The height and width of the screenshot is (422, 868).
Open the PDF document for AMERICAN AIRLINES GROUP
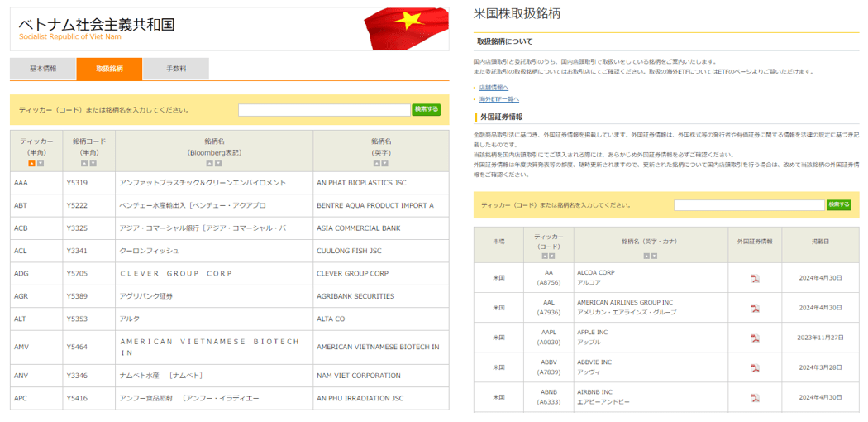[754, 308]
